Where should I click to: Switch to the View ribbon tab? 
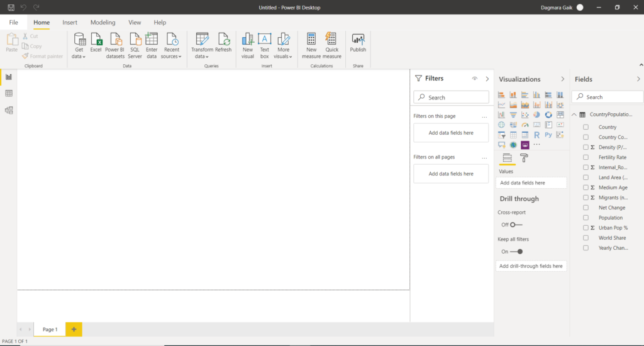[135, 22]
